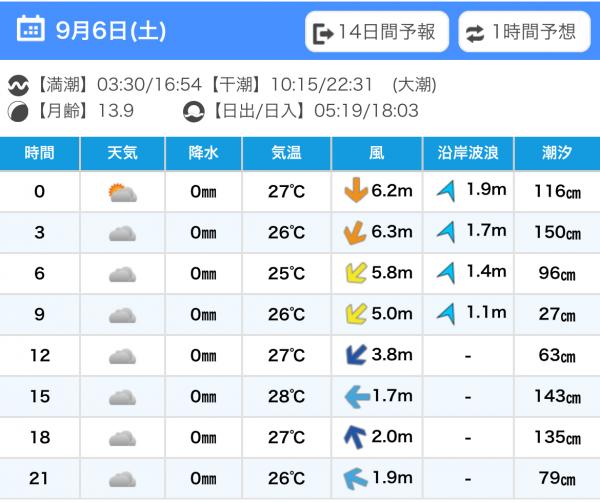This screenshot has width=600, height=502.
Task: Click the 天気 column header
Action: coord(122,153)
